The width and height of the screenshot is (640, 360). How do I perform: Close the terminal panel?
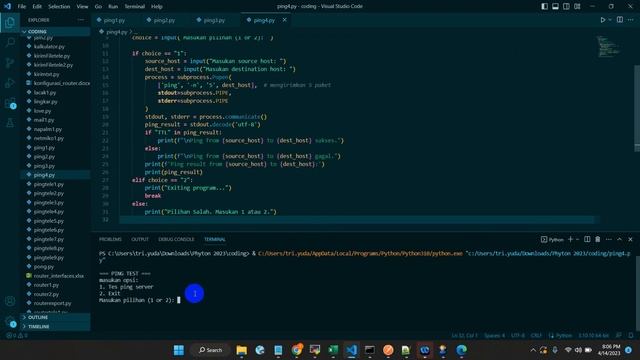click(x=630, y=239)
